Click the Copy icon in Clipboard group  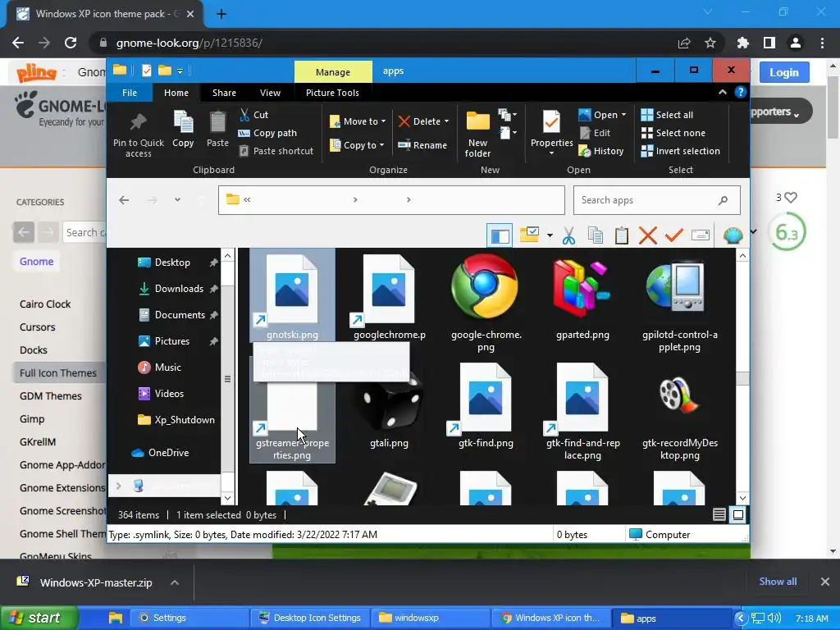coord(183,122)
